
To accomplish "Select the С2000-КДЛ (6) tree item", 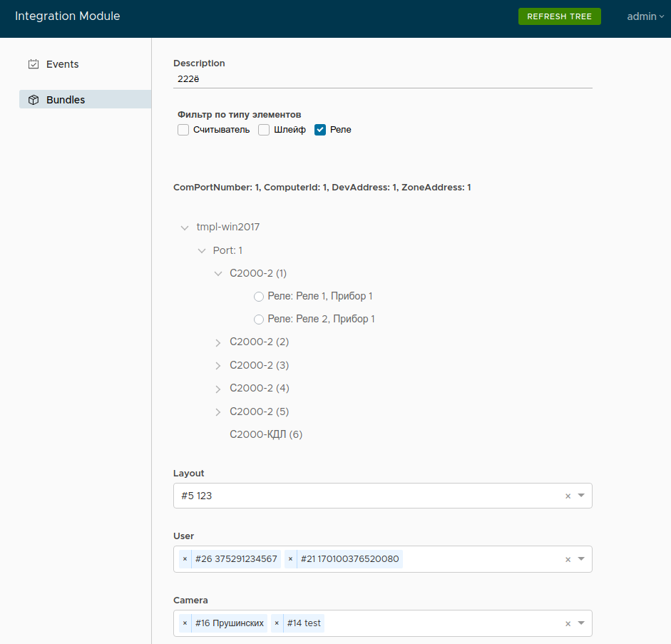I will (x=265, y=434).
